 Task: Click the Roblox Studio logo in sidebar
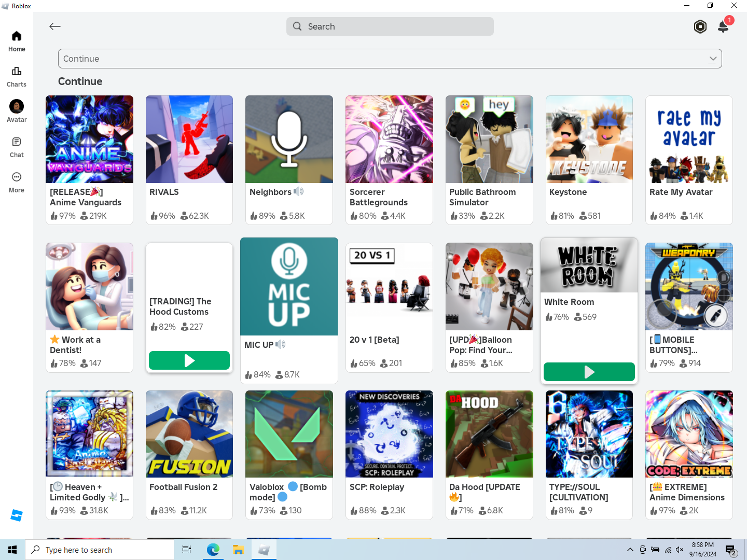17,515
